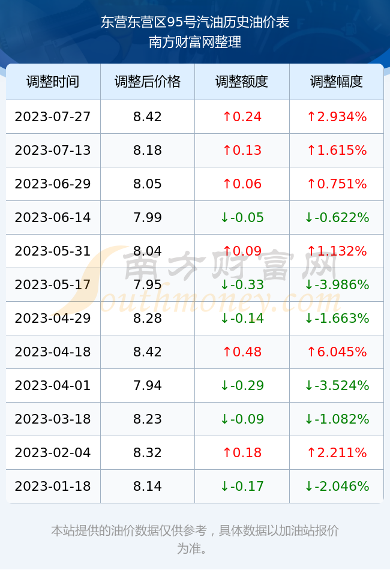Click the disclaimer text below the table

coord(195,539)
